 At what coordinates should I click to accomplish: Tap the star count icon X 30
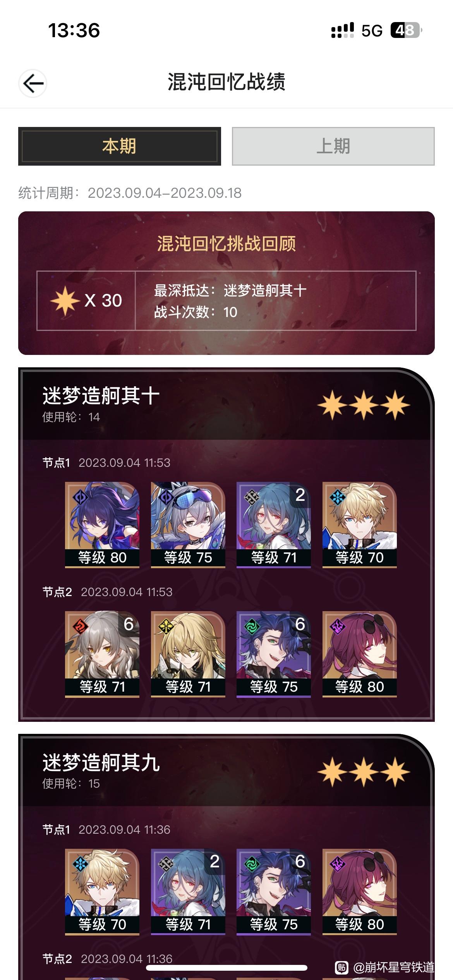pos(86,301)
